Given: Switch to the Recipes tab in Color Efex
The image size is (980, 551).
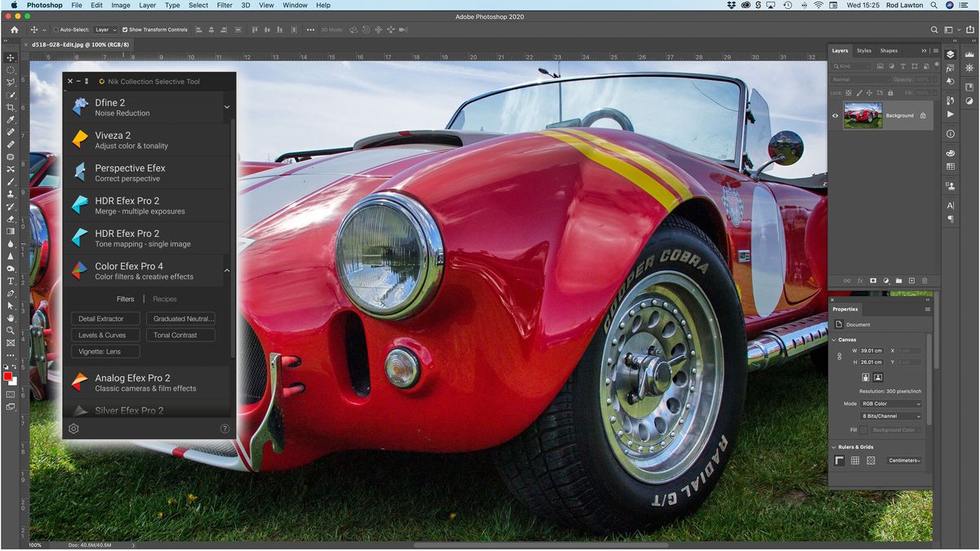Looking at the screenshot, I should [164, 299].
